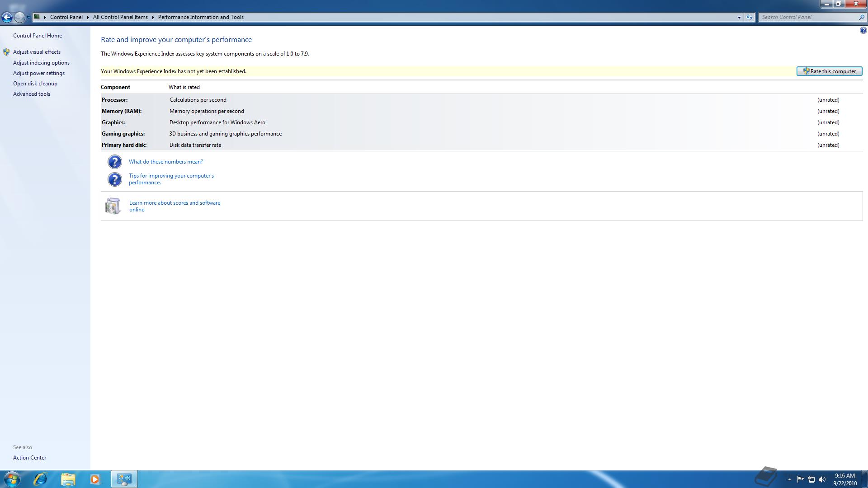Open the Windows Start menu orb

pos(12,479)
